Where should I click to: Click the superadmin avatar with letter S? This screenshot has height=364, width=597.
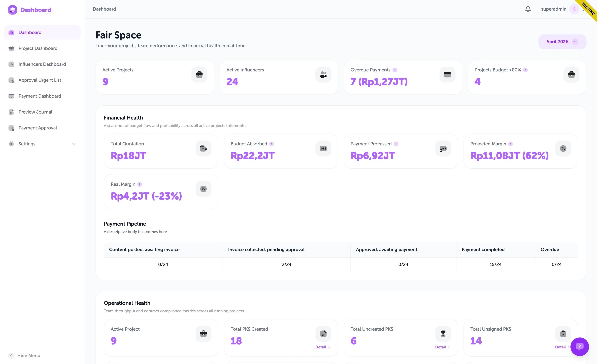574,9
